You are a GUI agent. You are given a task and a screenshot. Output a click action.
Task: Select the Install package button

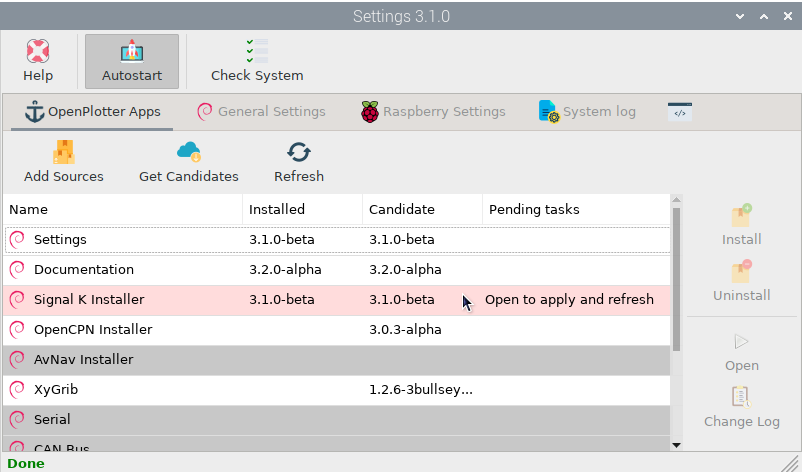pyautogui.click(x=741, y=225)
